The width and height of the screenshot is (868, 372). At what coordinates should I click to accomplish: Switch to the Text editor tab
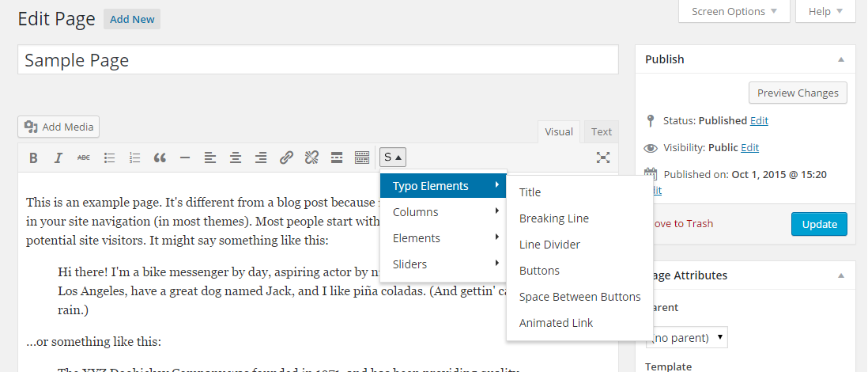coord(601,132)
